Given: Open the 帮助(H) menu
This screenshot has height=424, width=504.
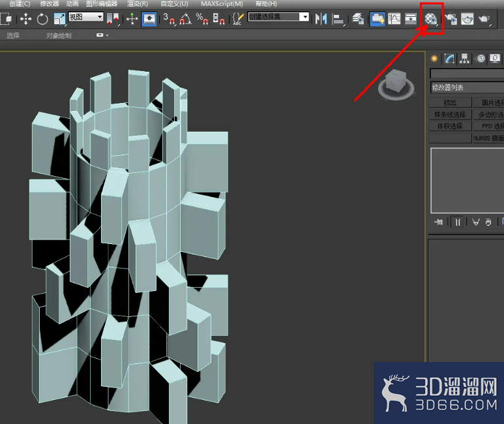Looking at the screenshot, I should tap(266, 4).
